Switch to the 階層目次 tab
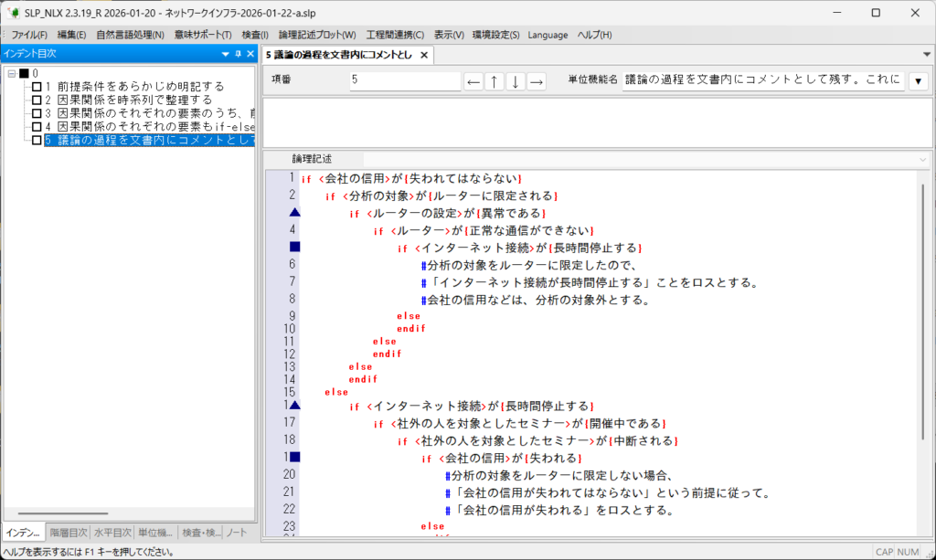 coord(69,533)
